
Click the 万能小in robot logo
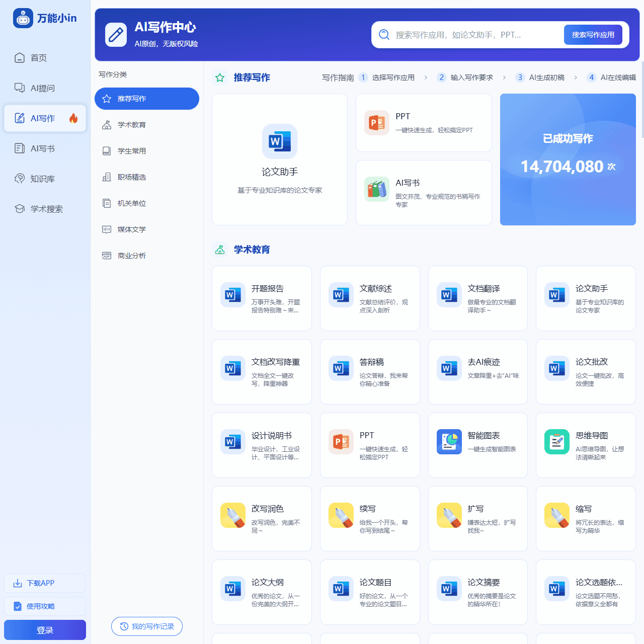click(x=23, y=18)
